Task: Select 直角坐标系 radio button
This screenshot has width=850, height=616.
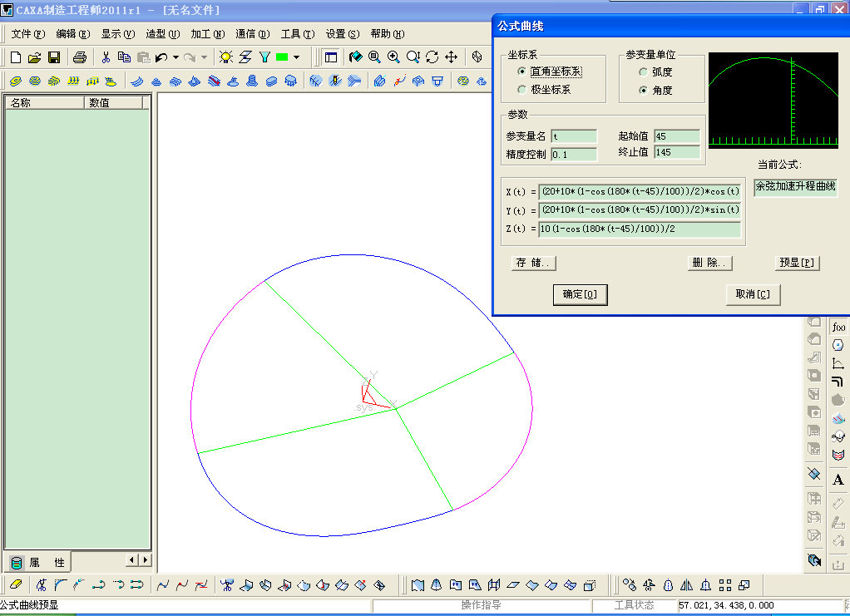Action: (x=521, y=71)
